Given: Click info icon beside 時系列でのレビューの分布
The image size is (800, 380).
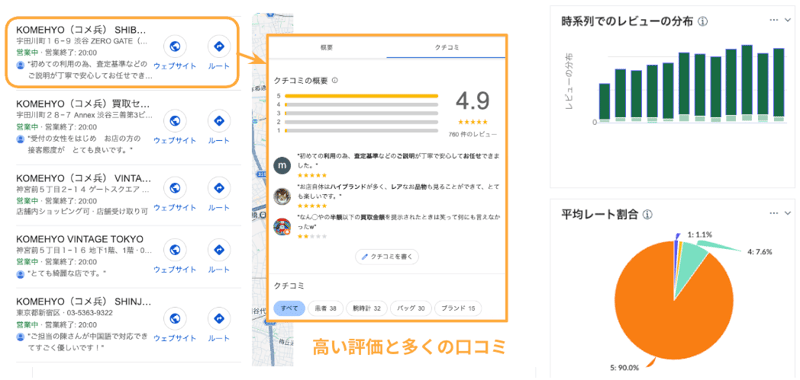Looking at the screenshot, I should click(703, 22).
